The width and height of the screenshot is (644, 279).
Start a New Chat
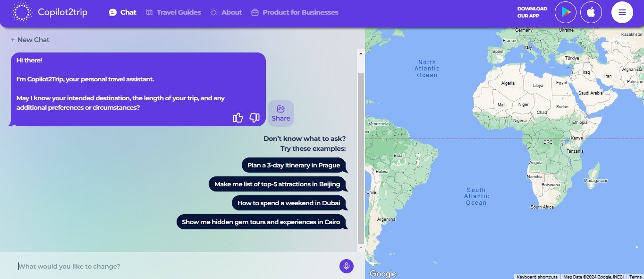pos(30,40)
